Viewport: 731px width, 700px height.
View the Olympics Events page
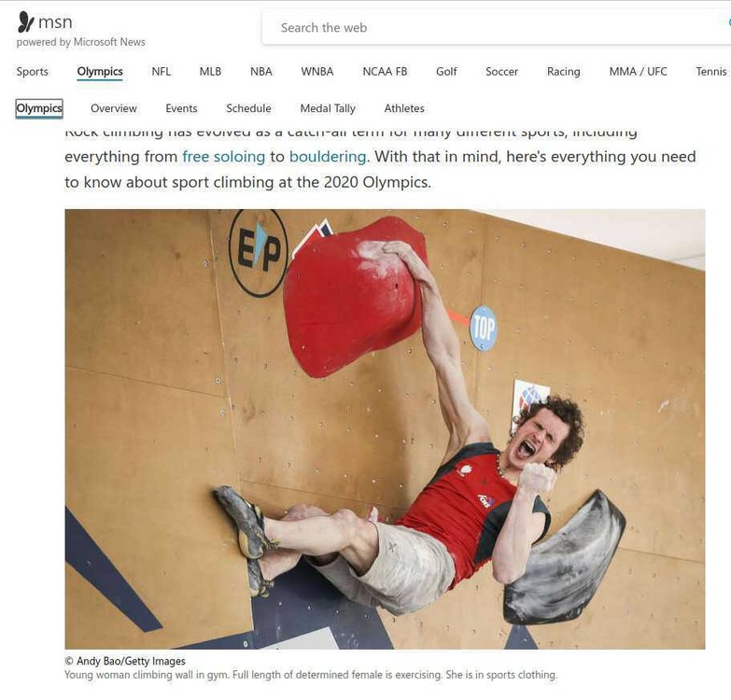point(181,108)
